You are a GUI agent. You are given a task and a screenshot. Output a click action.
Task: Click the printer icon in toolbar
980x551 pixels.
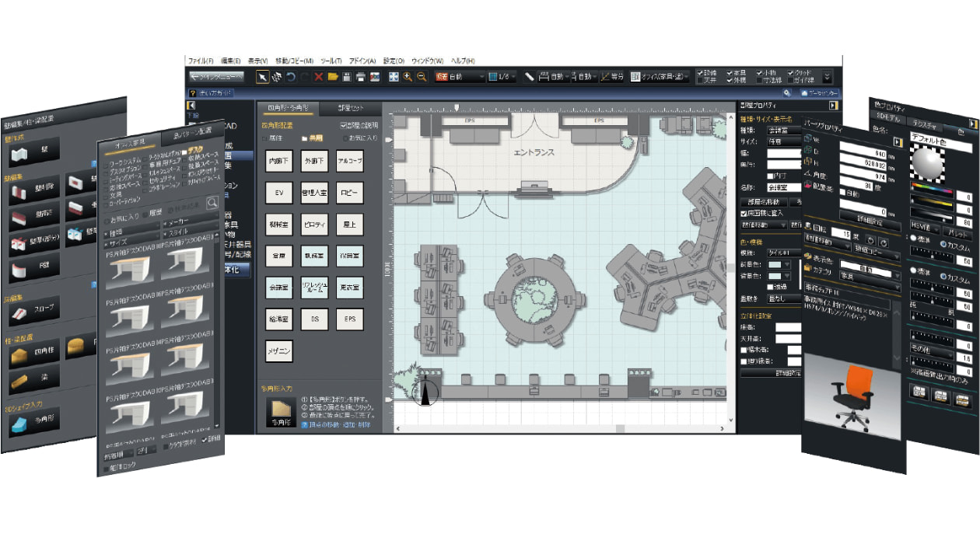[x=361, y=77]
